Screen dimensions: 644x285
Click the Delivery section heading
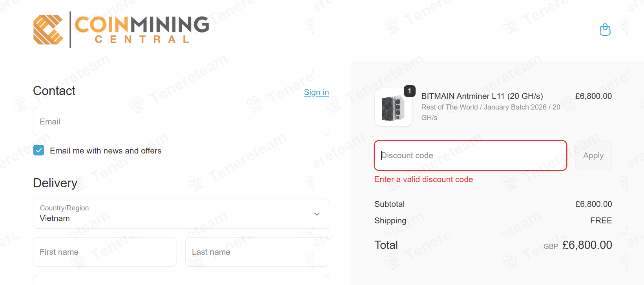coord(55,183)
